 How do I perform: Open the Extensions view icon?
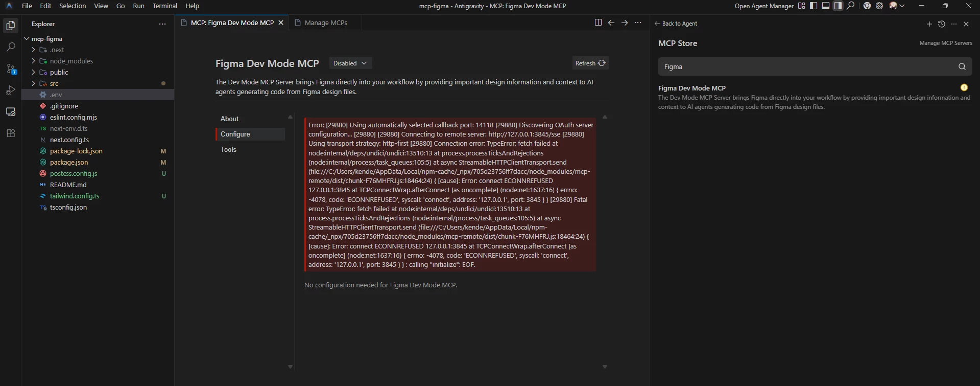point(11,133)
